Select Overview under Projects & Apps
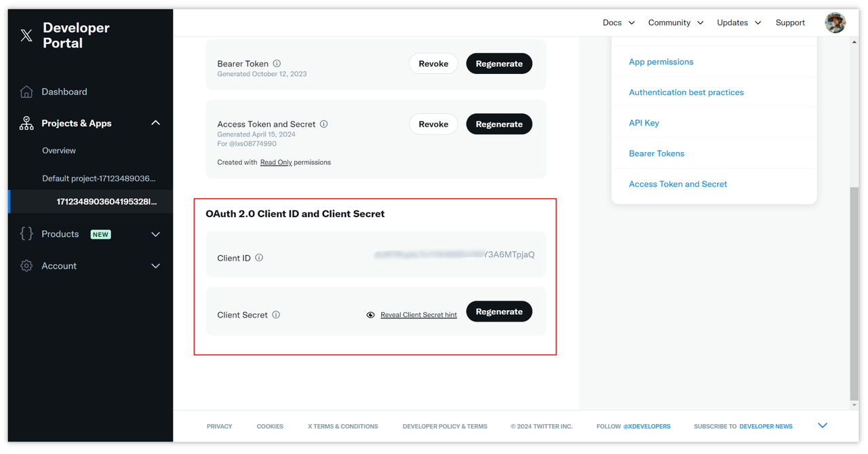Screen dimensions: 868x454 click(59, 151)
